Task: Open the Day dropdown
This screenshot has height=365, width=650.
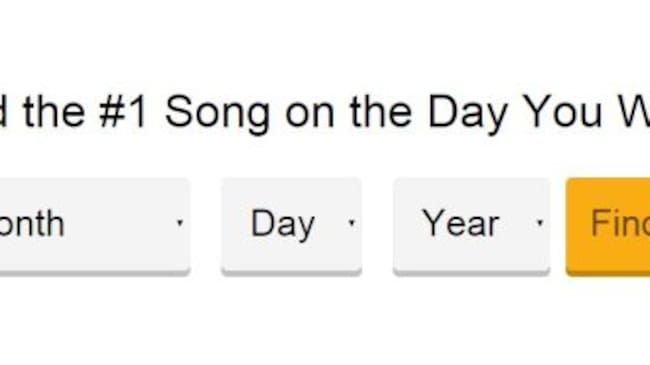Action: pos(291,226)
